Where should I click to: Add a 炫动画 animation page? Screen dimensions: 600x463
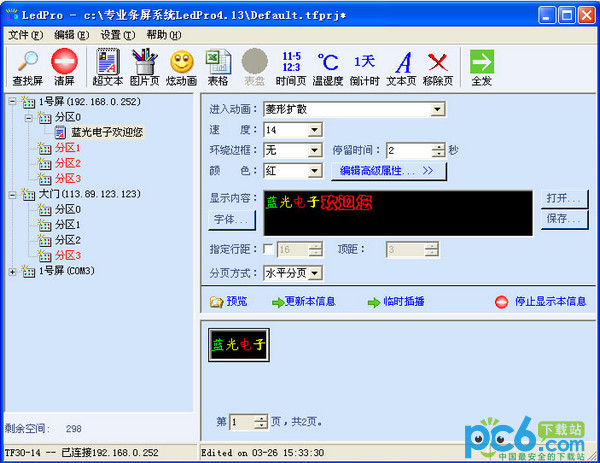(181, 68)
